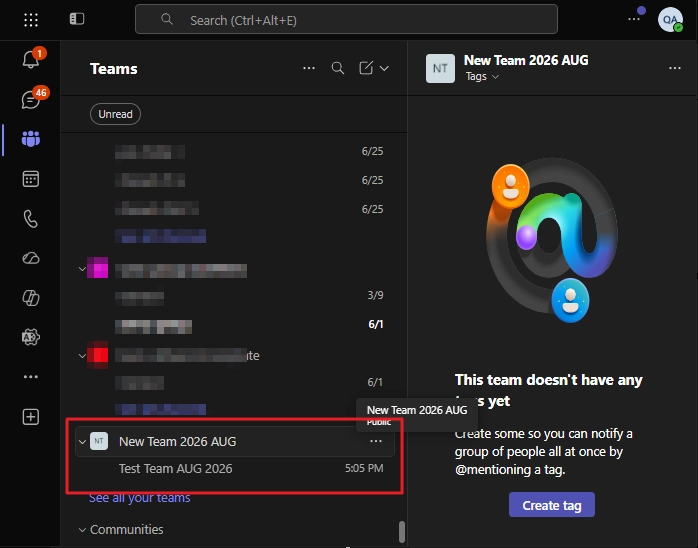The width and height of the screenshot is (698, 548).
Task: Collapse the team with magenta avatar
Action: [x=82, y=269]
